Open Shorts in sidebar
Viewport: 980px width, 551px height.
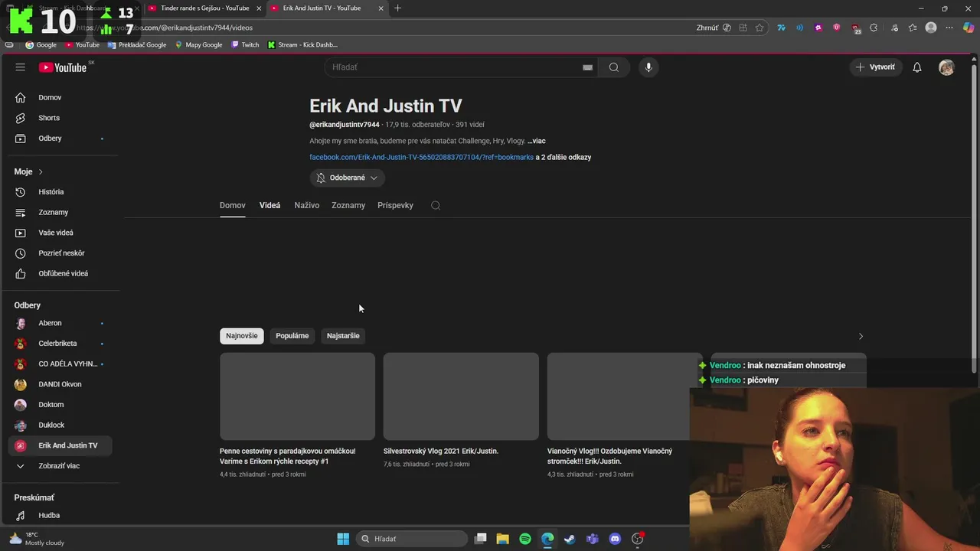tap(60, 118)
